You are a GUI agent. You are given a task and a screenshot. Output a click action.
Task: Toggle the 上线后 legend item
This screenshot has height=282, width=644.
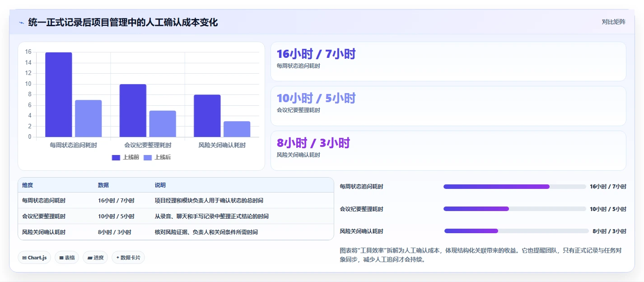[157, 157]
